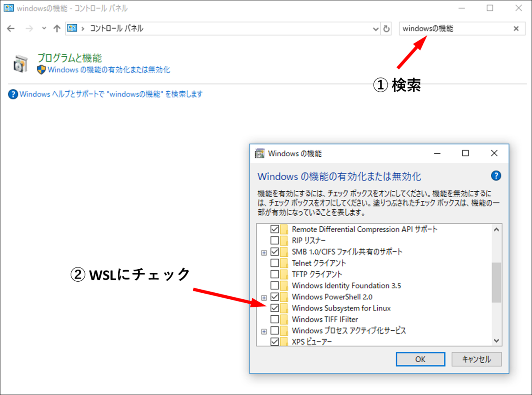Expand the SMB 1.0/CIFS tree node
This screenshot has height=395, width=532.
coord(264,252)
